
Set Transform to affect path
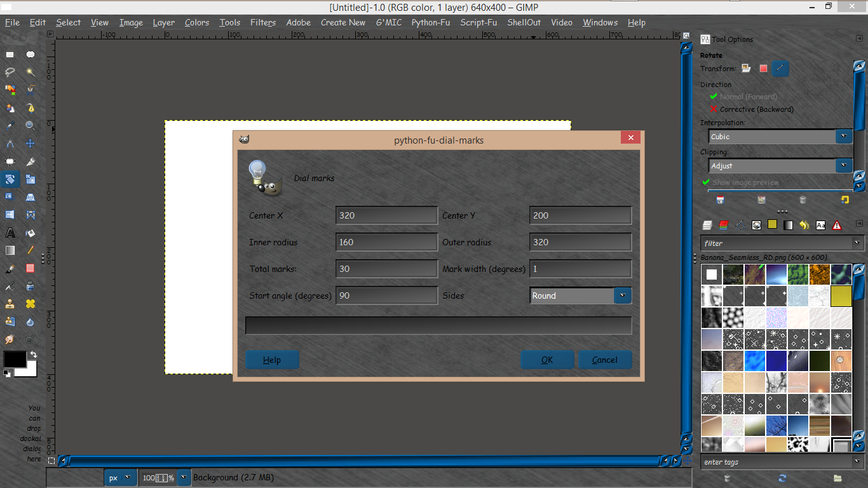pos(780,69)
